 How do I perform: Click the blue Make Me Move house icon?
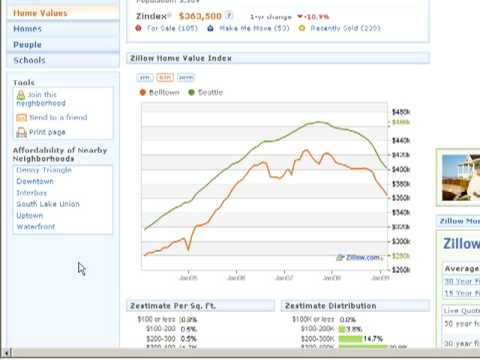tap(210, 28)
